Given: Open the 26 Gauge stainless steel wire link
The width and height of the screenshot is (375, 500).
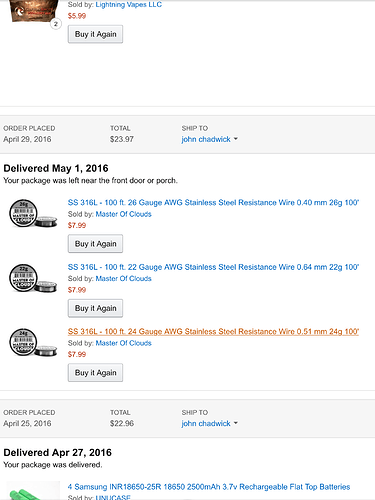Looking at the screenshot, I should coord(213,202).
